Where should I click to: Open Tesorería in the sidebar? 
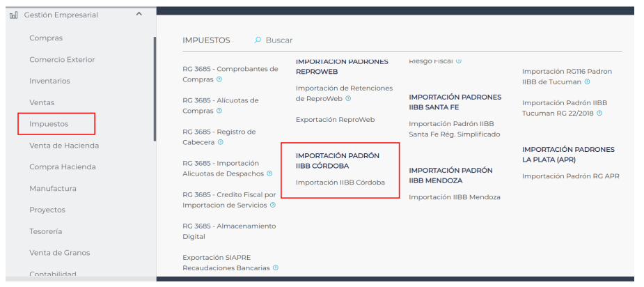click(x=46, y=231)
